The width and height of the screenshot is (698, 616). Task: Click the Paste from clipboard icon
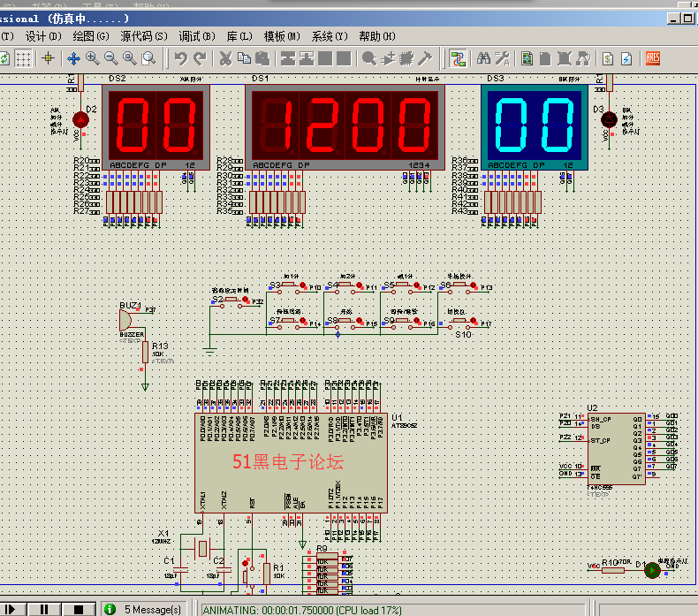pos(262,58)
